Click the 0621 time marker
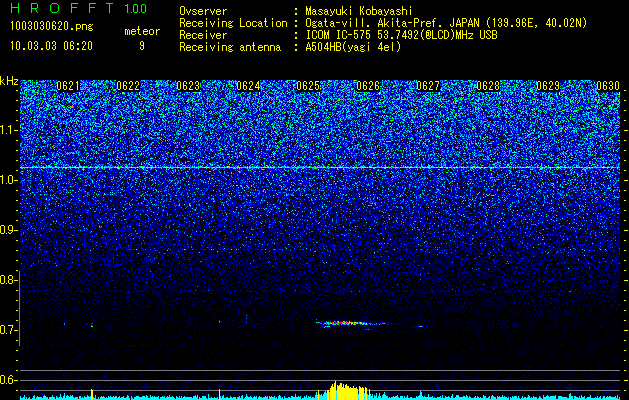The width and height of the screenshot is (629, 400). coord(68,86)
